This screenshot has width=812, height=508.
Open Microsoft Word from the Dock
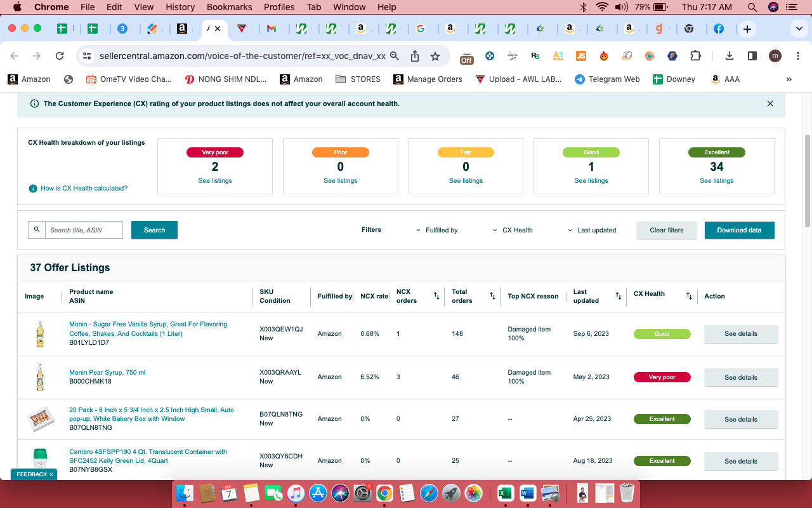(528, 493)
